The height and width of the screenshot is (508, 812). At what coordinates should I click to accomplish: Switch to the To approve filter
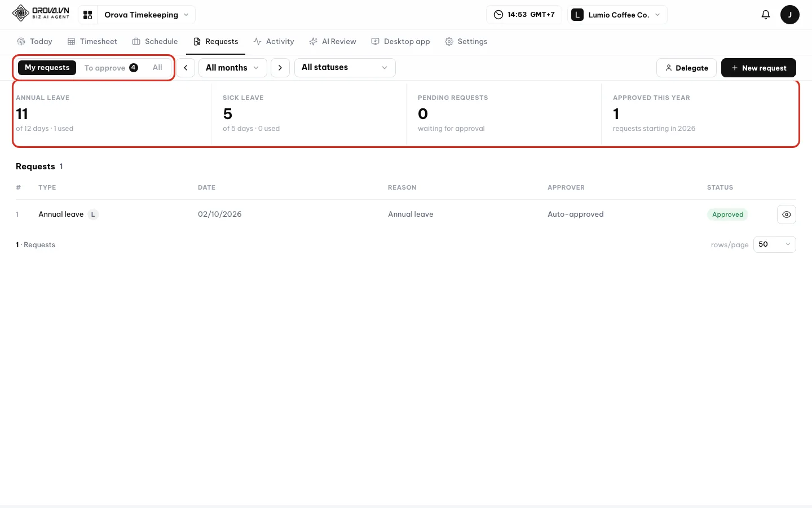point(111,68)
